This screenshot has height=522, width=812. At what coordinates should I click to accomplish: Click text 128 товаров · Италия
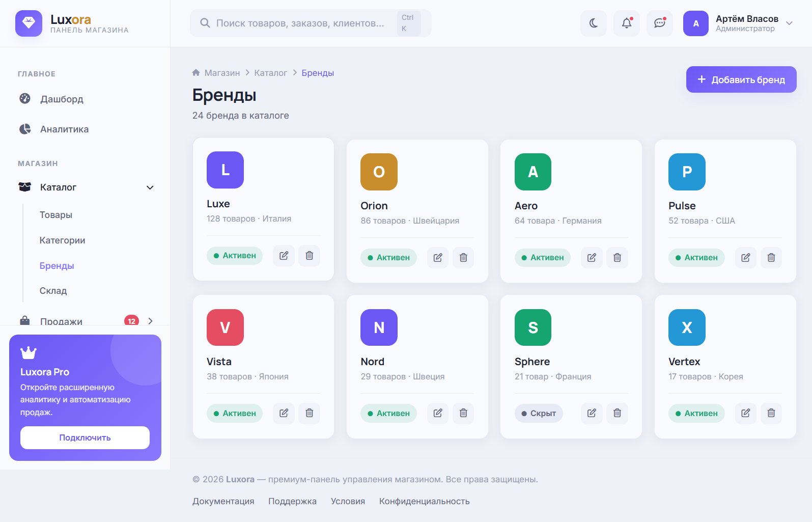coord(249,218)
